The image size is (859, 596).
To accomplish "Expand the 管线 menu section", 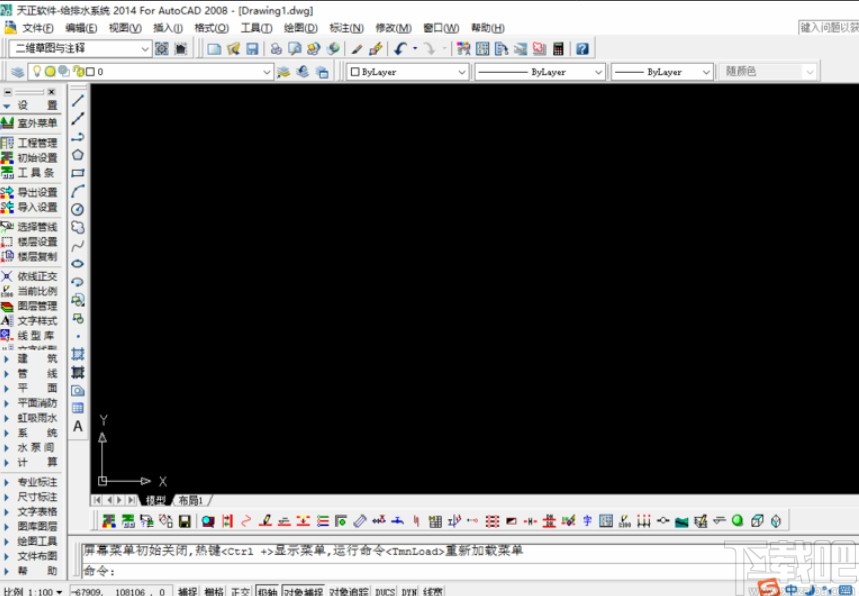I will point(31,374).
